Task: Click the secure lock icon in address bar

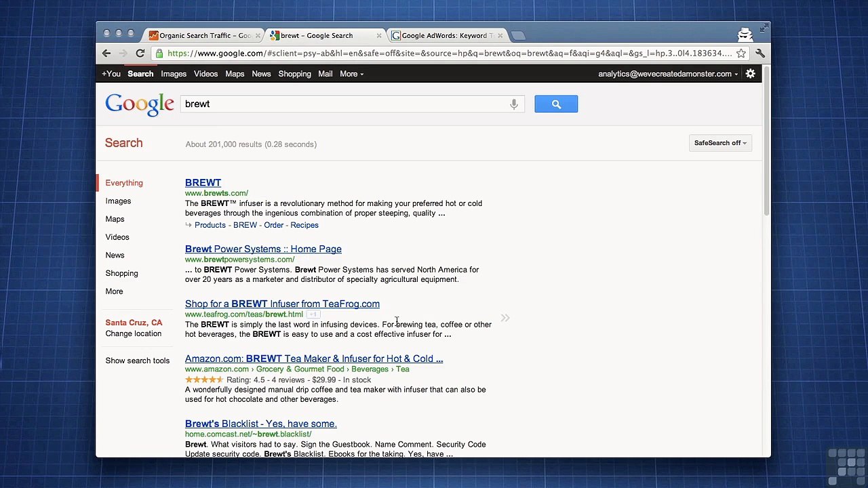Action: pos(159,54)
